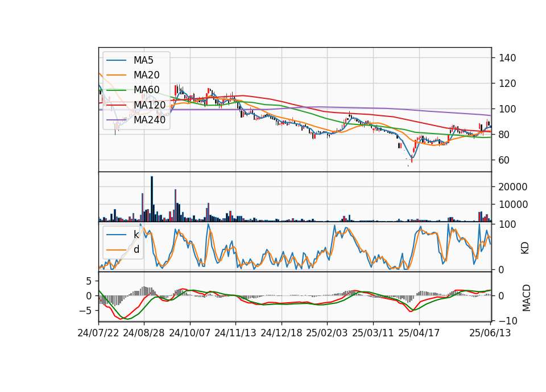This screenshot has height=392, width=546.
Task: Click the 24/10/07 date label
Action: coord(190,333)
